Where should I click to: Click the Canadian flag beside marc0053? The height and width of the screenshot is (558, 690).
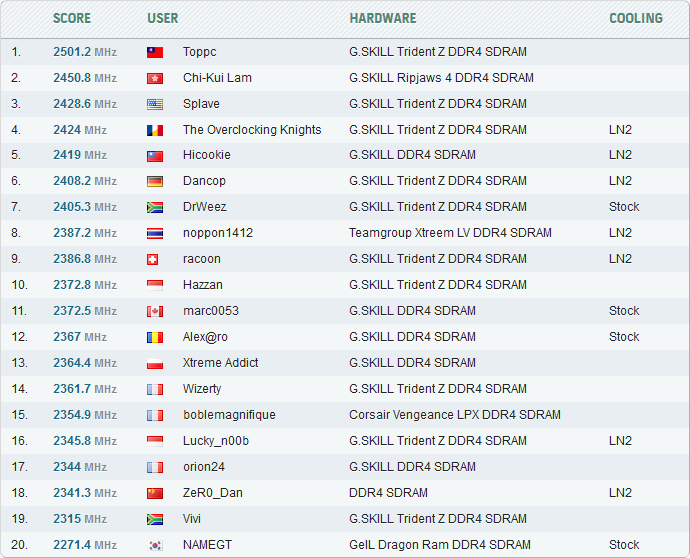pyautogui.click(x=155, y=311)
